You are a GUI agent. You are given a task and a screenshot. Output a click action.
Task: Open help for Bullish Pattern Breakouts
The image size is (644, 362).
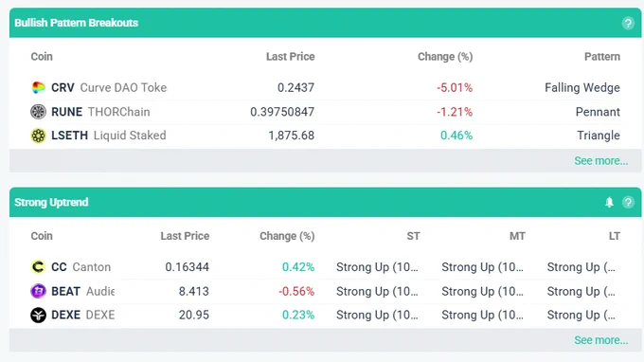[x=628, y=23]
